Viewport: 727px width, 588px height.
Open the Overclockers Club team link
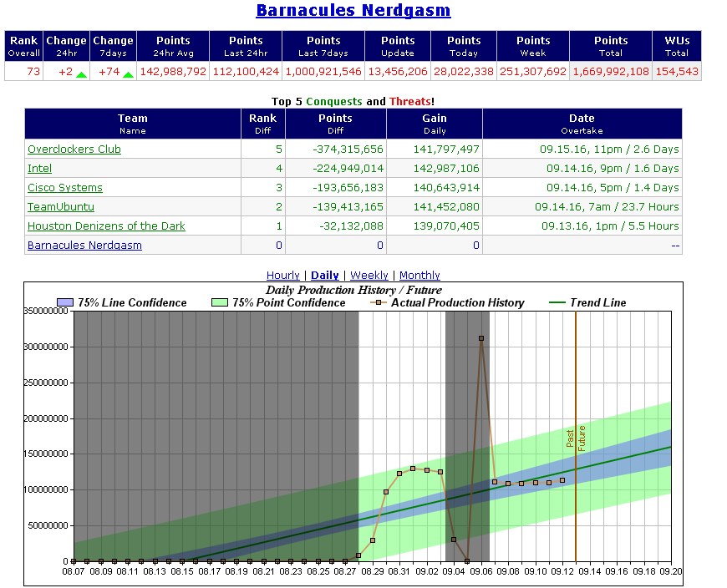pos(74,150)
